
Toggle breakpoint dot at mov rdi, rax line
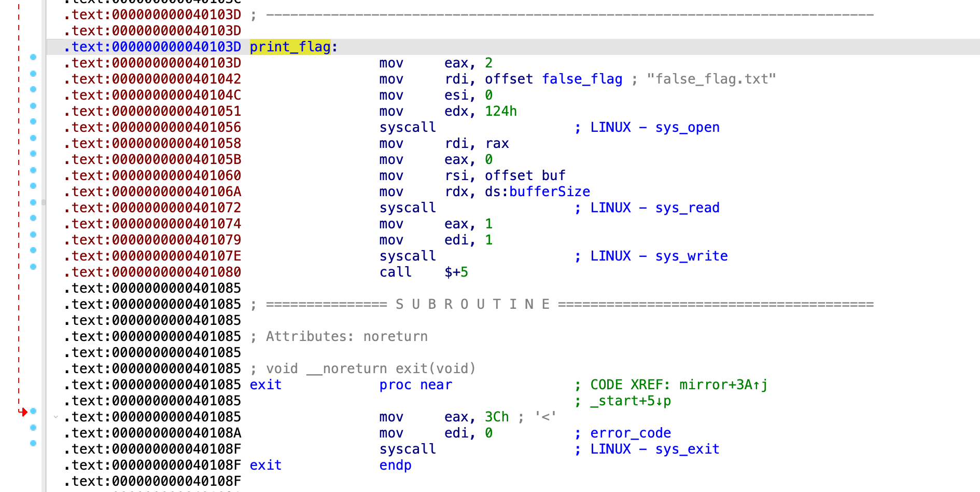(x=33, y=138)
